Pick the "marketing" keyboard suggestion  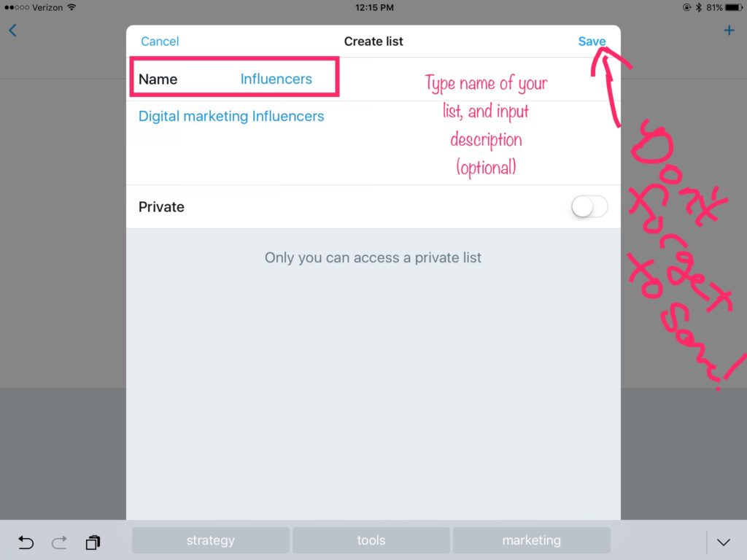531,540
